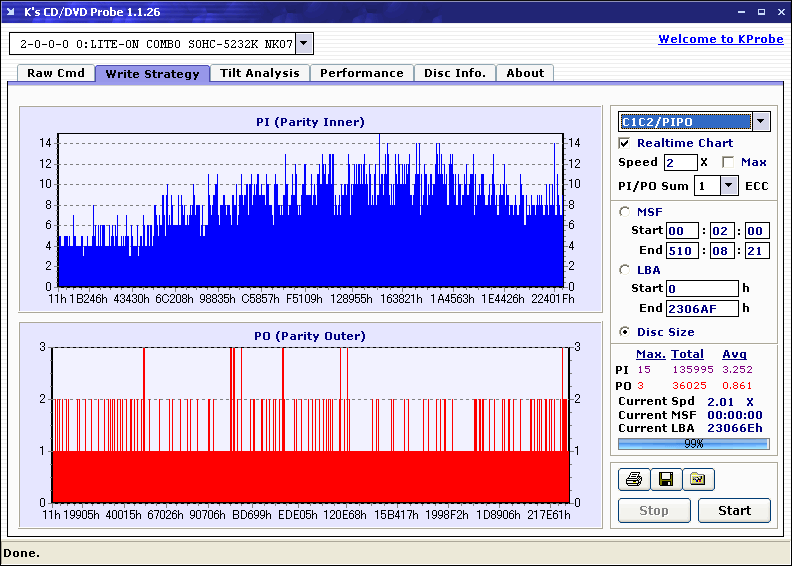Screen dimensions: 792x566
Task: Click the floppy disk save icon
Action: [665, 480]
